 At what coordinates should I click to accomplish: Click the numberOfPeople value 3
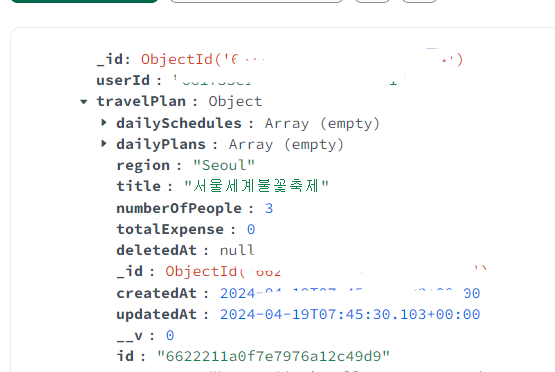click(269, 208)
